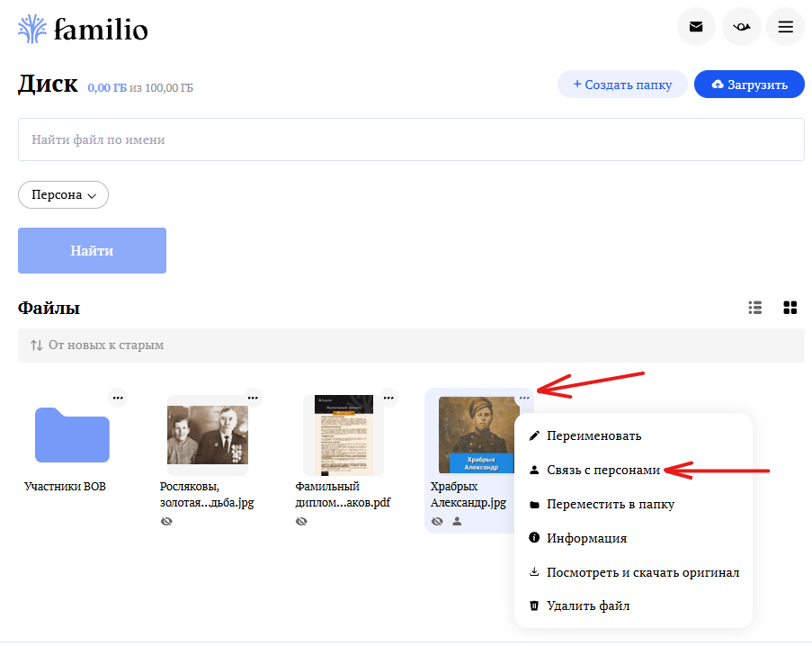This screenshot has width=812, height=646.
Task: Expand the Персона dropdown filter
Action: coord(63,194)
